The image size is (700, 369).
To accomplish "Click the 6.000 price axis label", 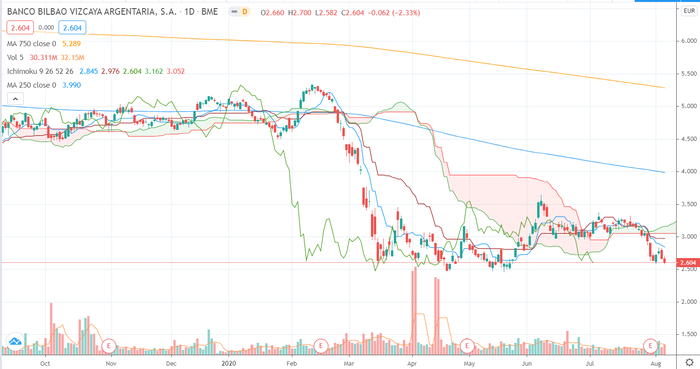I will click(x=689, y=41).
